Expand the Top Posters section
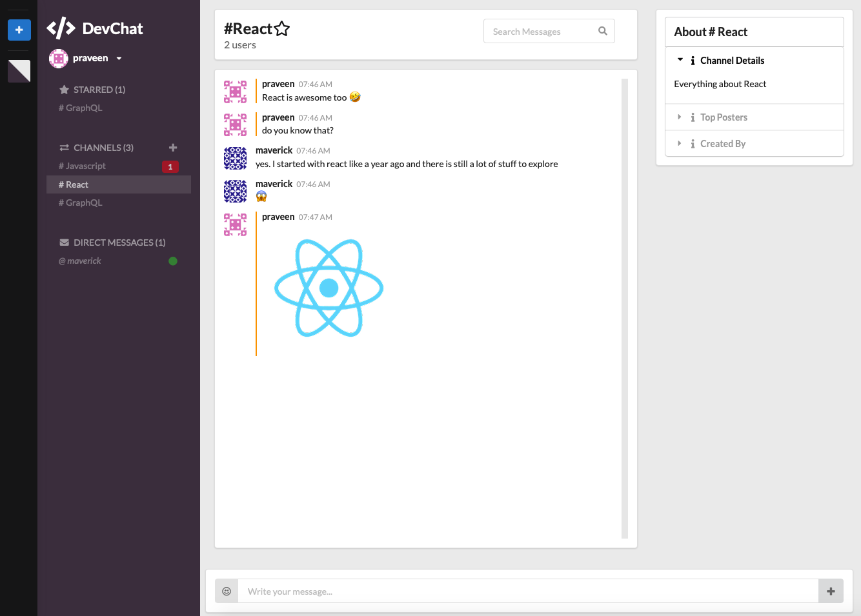The width and height of the screenshot is (861, 616). coord(755,117)
